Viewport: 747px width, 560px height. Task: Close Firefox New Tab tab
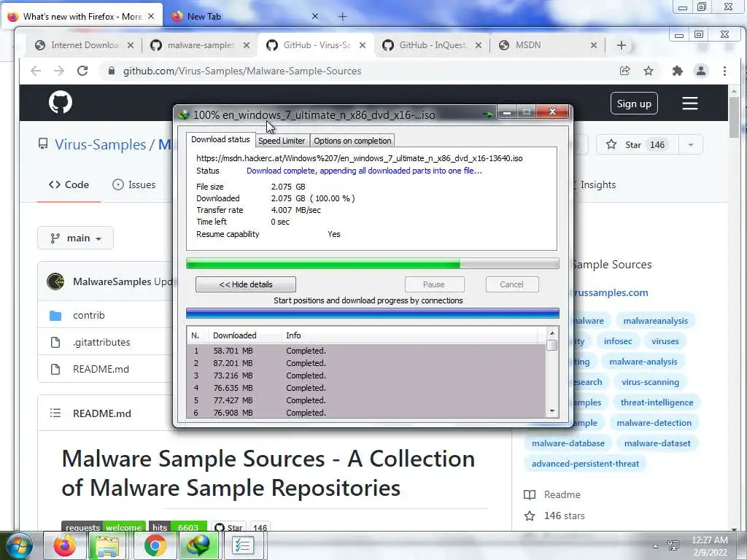pos(315,17)
